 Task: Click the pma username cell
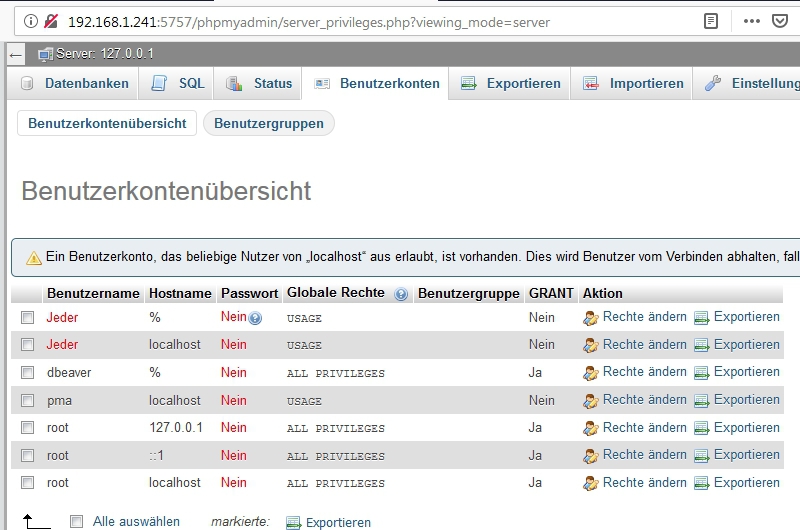point(59,401)
